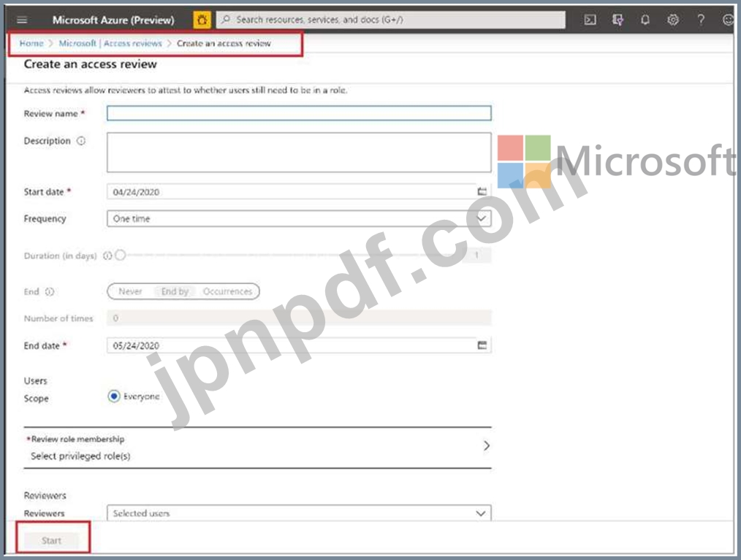This screenshot has width=741, height=560.
Task: Click Description info icon
Action: [81, 141]
